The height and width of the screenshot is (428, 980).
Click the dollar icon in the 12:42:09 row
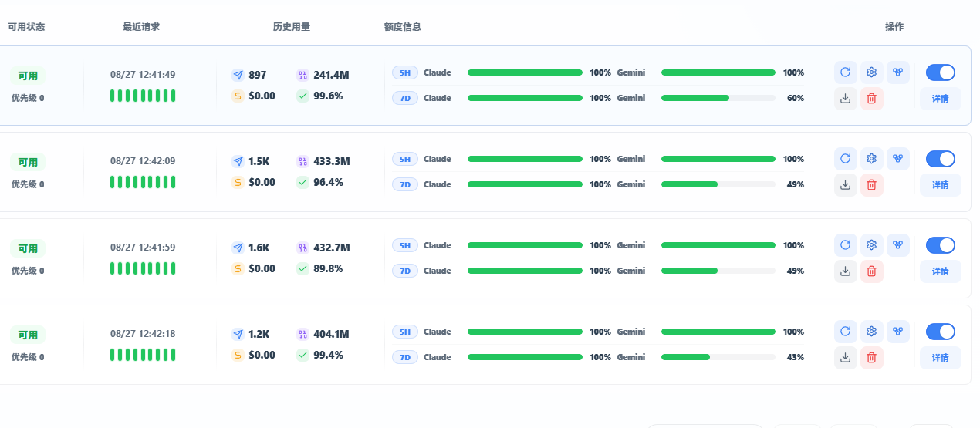(238, 183)
